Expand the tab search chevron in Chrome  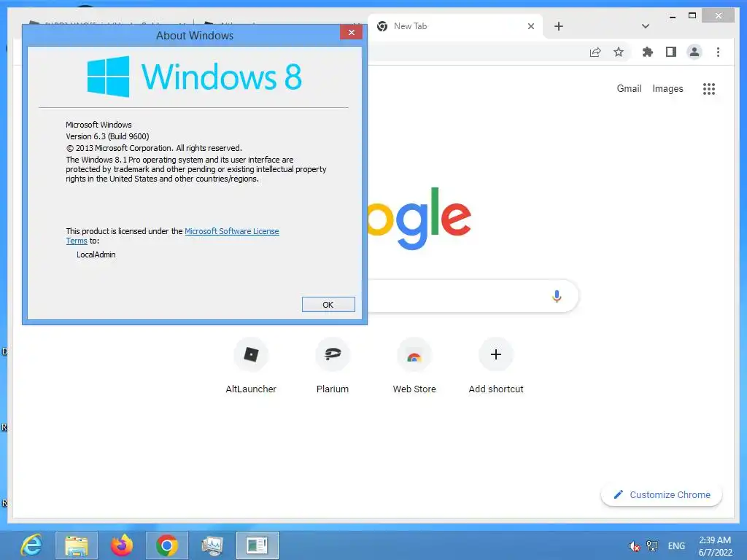[645, 26]
